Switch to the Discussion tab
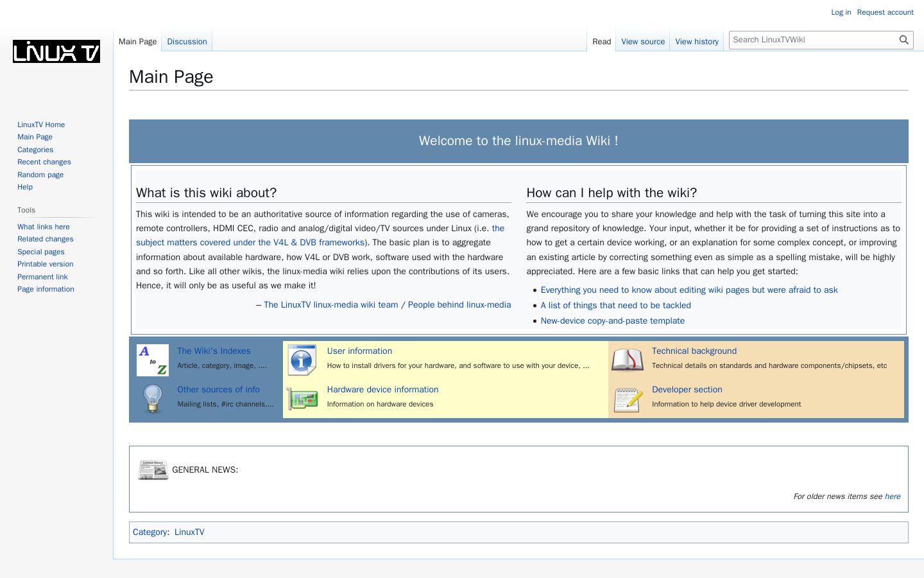This screenshot has height=578, width=924. coord(187,42)
